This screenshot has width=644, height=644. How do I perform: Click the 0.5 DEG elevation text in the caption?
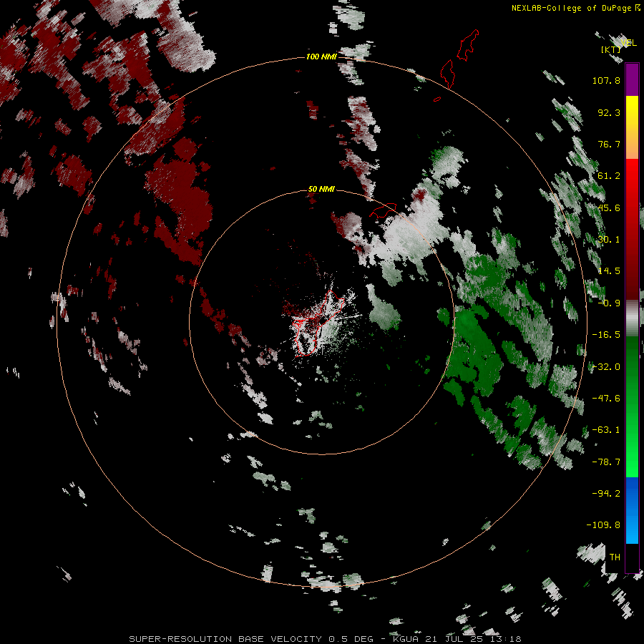351,639
